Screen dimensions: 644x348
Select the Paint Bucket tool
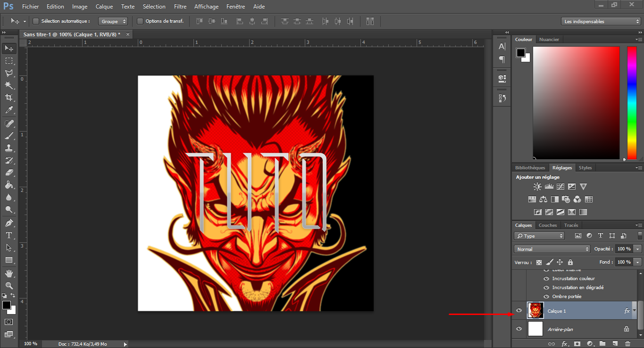pos(9,185)
